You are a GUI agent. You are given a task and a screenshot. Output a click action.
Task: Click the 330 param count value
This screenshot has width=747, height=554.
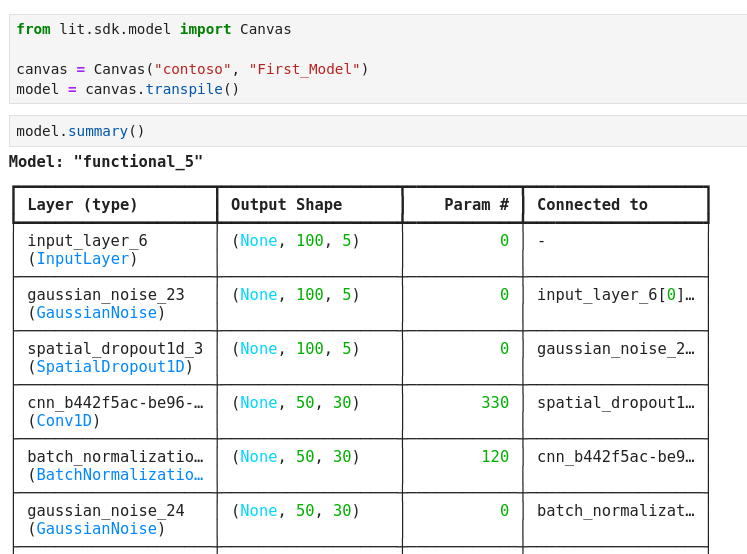[x=495, y=403]
